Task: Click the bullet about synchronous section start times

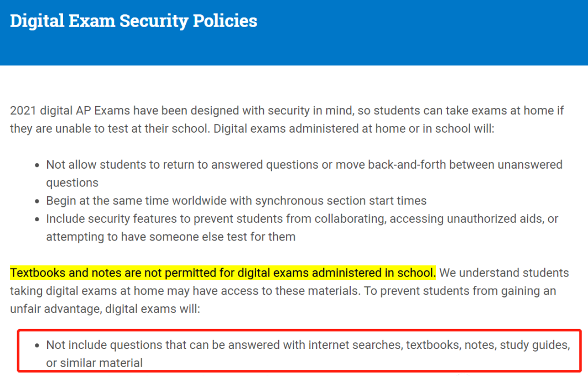Action: coord(236,201)
